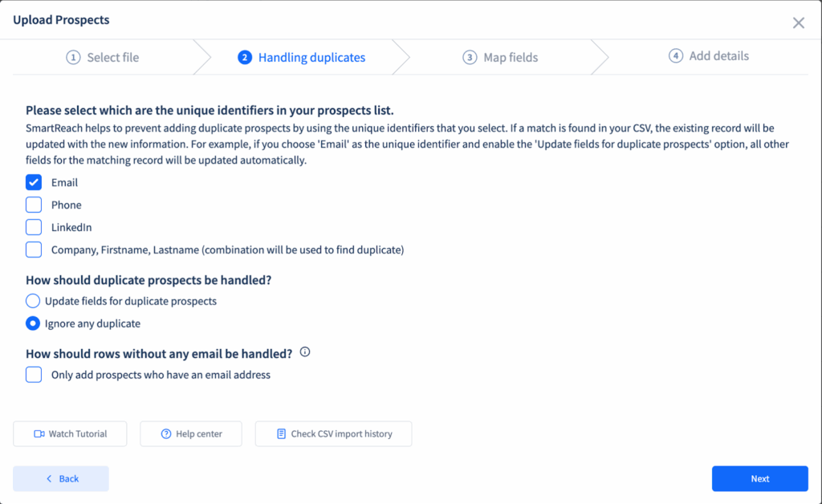This screenshot has height=504, width=822.
Task: Click the step 1 circle number icon
Action: click(73, 57)
